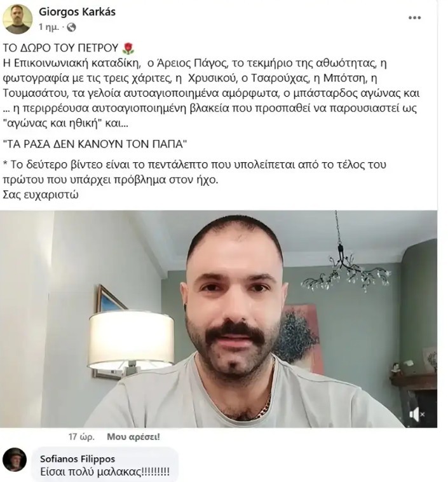448x482 pixels.
Task: Like the comment with 'Μου αρέσει!'
Action: click(x=133, y=437)
